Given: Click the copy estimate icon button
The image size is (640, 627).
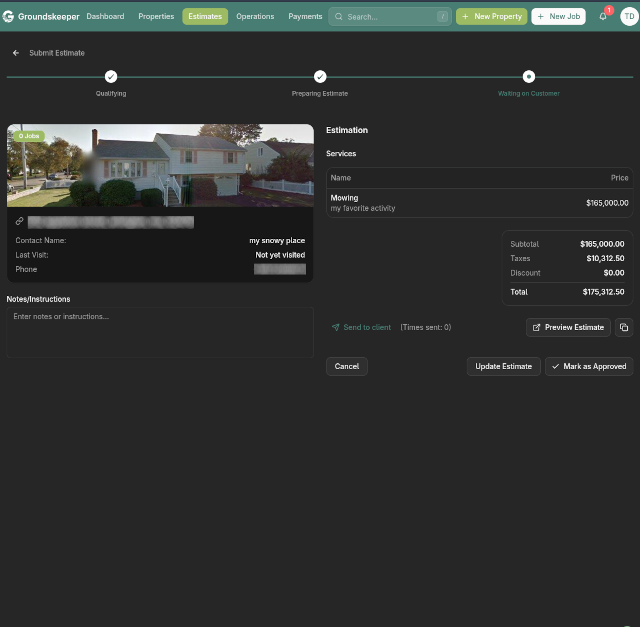Looking at the screenshot, I should point(623,327).
